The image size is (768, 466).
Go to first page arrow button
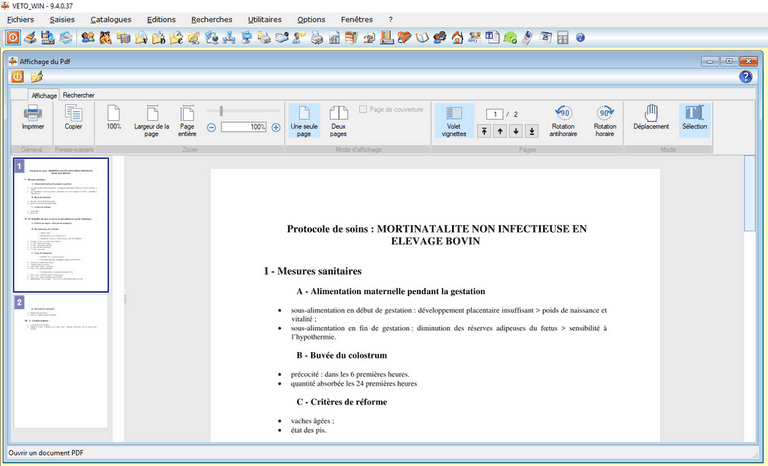(x=484, y=131)
